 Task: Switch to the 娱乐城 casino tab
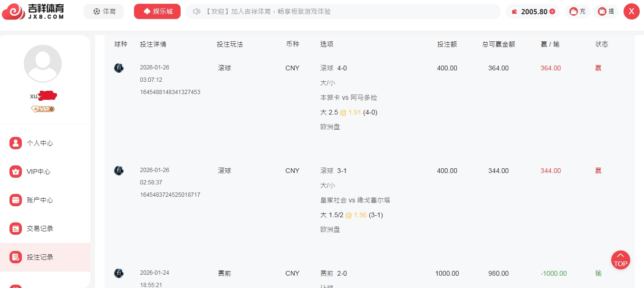coord(157,11)
